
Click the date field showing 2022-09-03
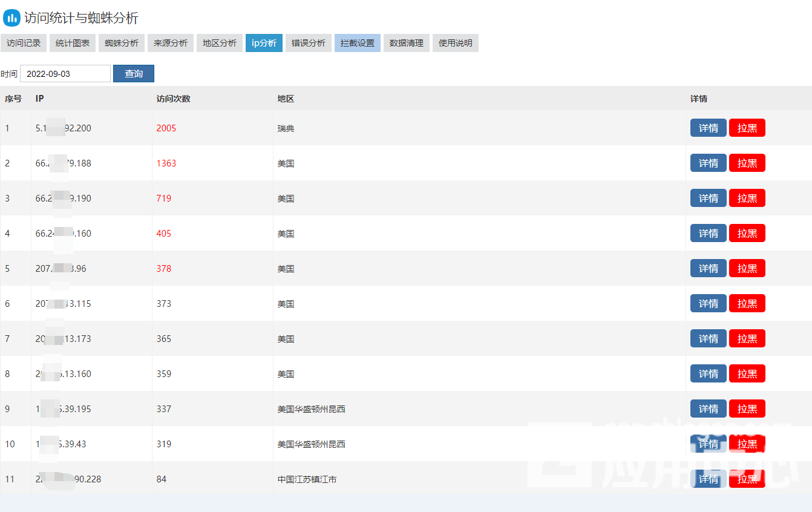(x=65, y=74)
